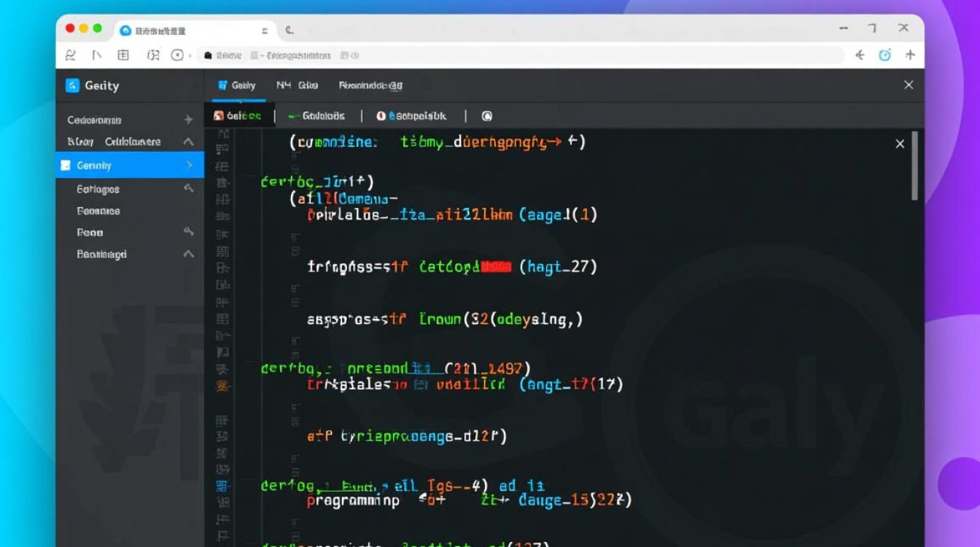The width and height of the screenshot is (980, 547).
Task: Open the Eatiagos sidebar item
Action: coord(98,189)
